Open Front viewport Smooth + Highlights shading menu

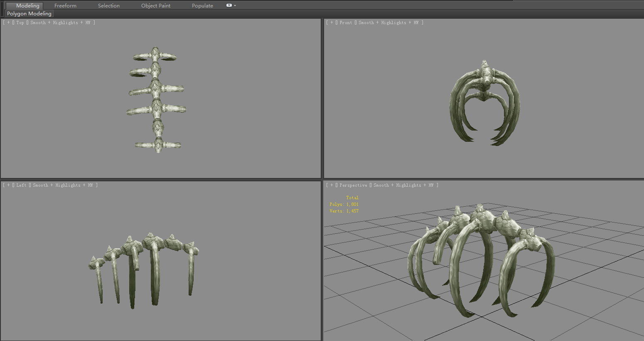point(388,23)
